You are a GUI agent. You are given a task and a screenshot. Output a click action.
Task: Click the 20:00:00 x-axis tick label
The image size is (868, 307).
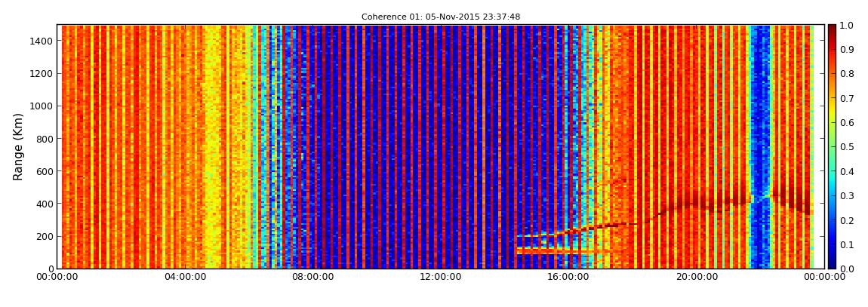(697, 277)
